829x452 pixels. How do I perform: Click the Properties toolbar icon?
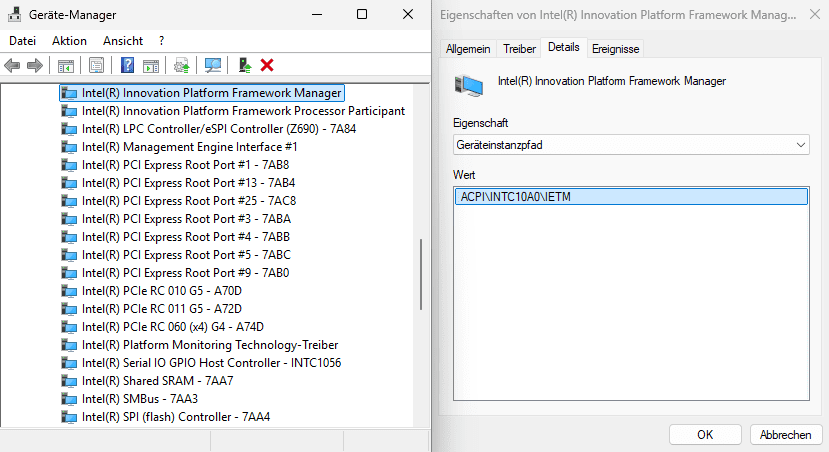(96, 65)
